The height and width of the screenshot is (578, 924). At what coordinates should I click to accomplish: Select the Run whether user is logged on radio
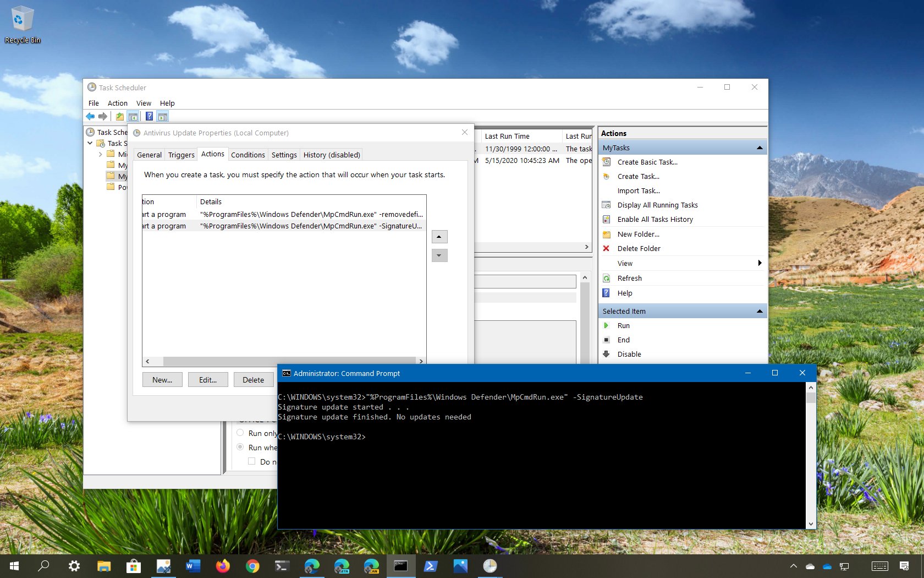pyautogui.click(x=240, y=448)
